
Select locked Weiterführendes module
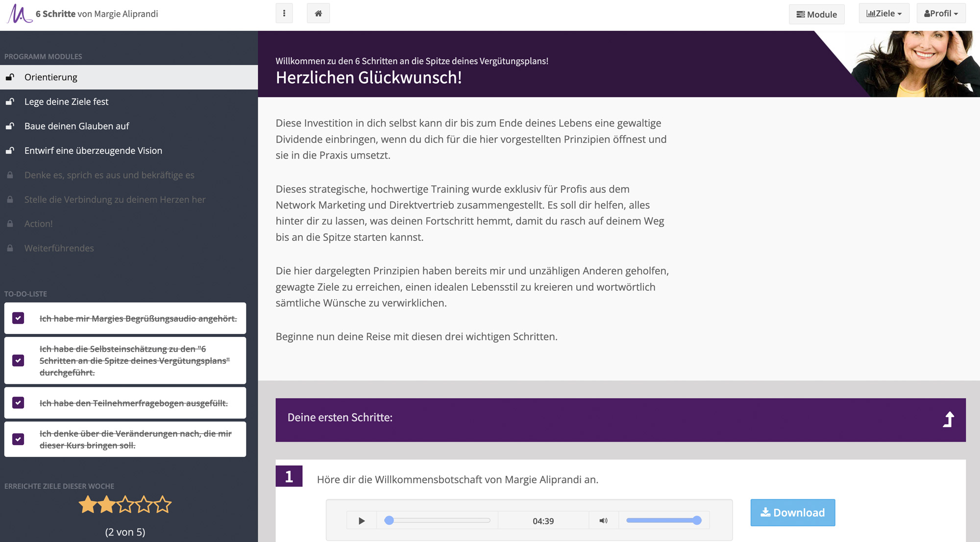click(129, 248)
